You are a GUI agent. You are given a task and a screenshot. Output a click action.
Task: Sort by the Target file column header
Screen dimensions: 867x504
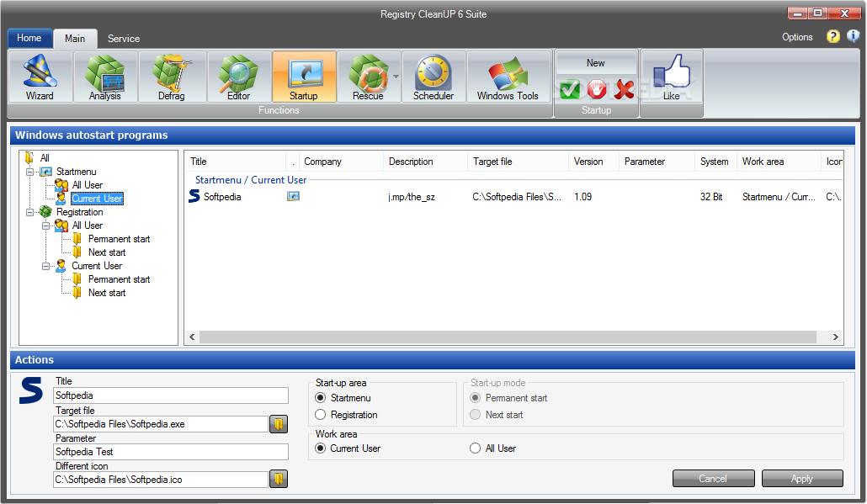click(x=519, y=162)
